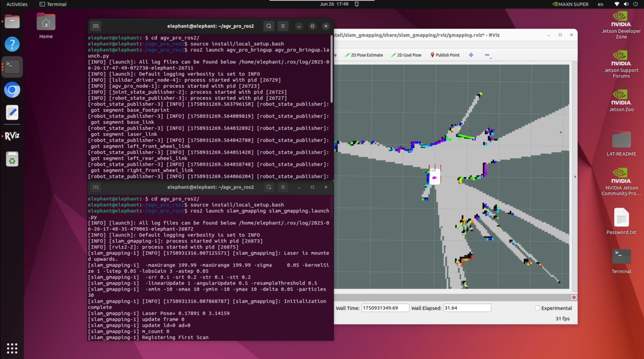Open the Home folder desktop icon
Viewport: 644px width, 359px height.
(x=46, y=26)
